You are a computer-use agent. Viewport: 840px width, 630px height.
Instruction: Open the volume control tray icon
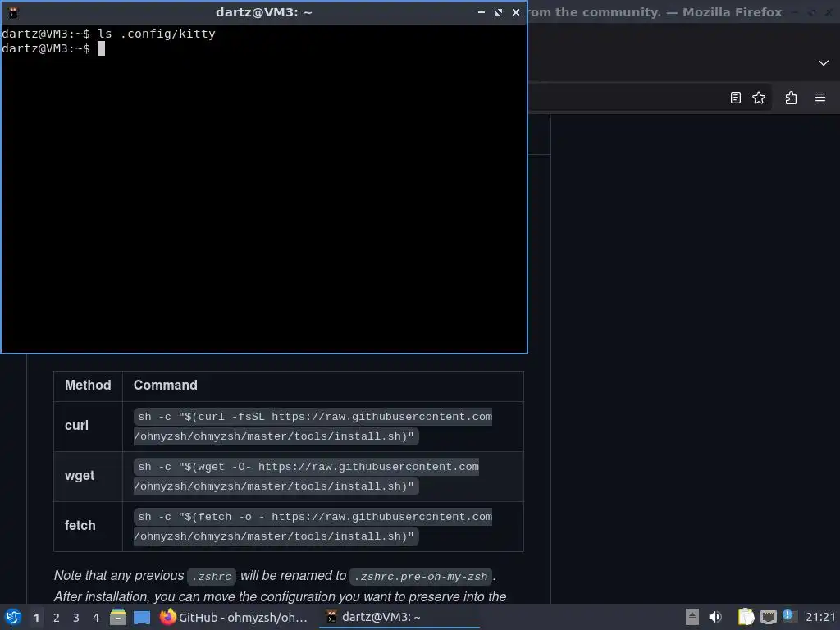(715, 617)
